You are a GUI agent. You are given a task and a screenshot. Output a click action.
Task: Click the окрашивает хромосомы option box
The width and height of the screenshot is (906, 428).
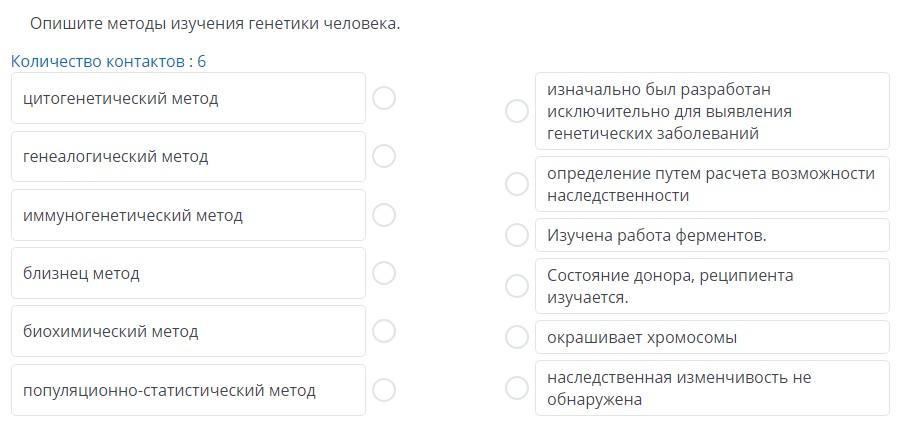(x=712, y=337)
